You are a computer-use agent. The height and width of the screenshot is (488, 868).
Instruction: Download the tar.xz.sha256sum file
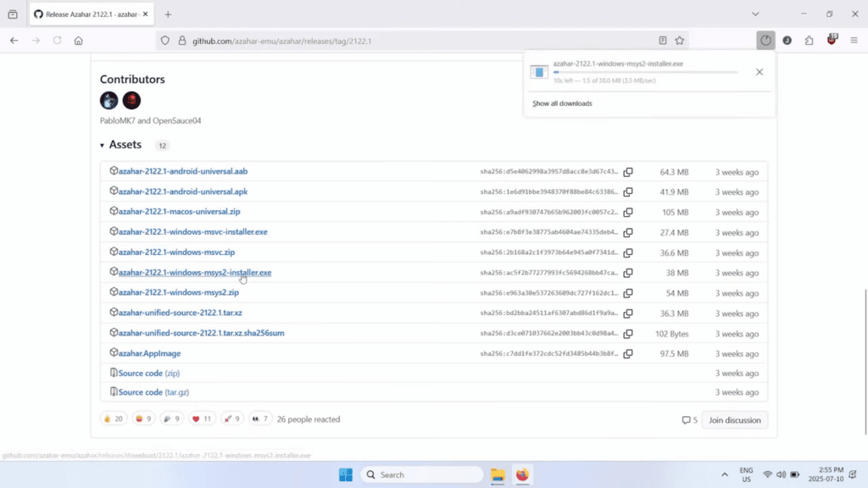point(202,333)
